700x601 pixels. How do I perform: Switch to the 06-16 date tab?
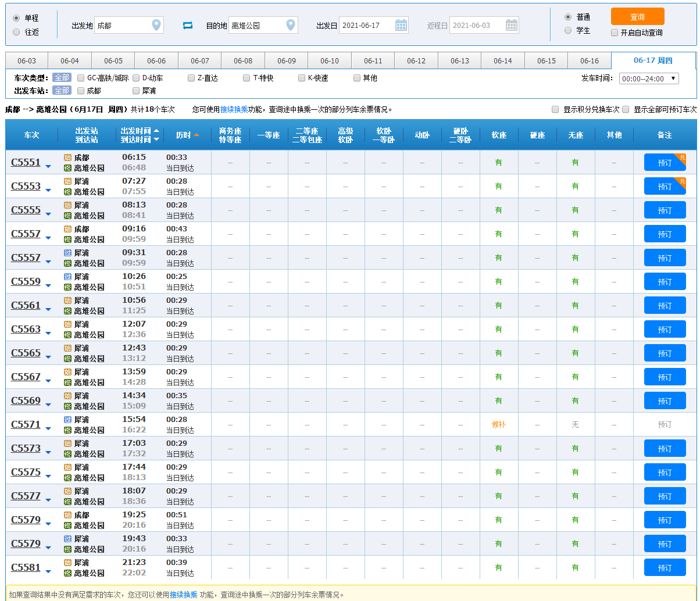589,61
